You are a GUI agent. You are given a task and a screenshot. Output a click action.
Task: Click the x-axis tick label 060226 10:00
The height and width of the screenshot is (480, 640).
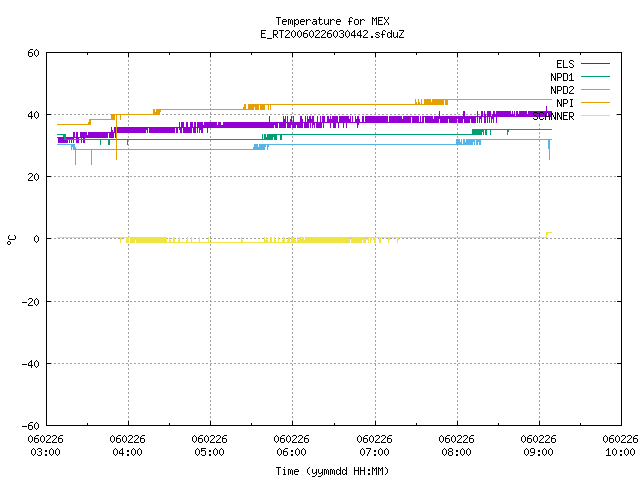point(620,446)
